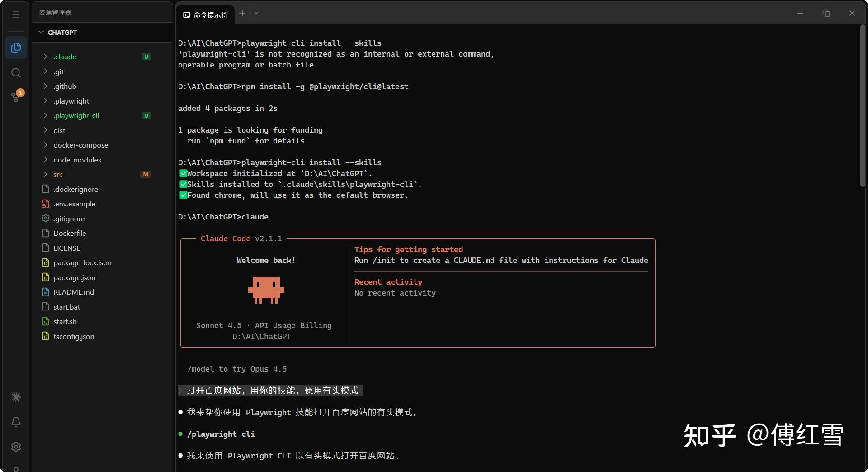868x472 pixels.
Task: Open the notifications bell icon
Action: (16, 422)
